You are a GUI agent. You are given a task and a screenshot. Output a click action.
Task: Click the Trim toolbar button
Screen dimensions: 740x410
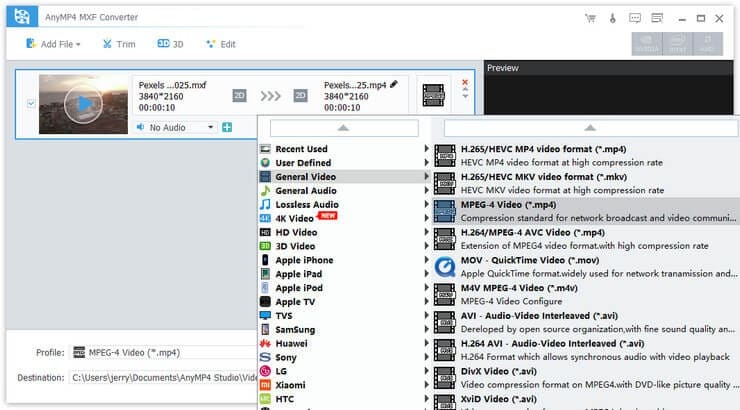(119, 44)
